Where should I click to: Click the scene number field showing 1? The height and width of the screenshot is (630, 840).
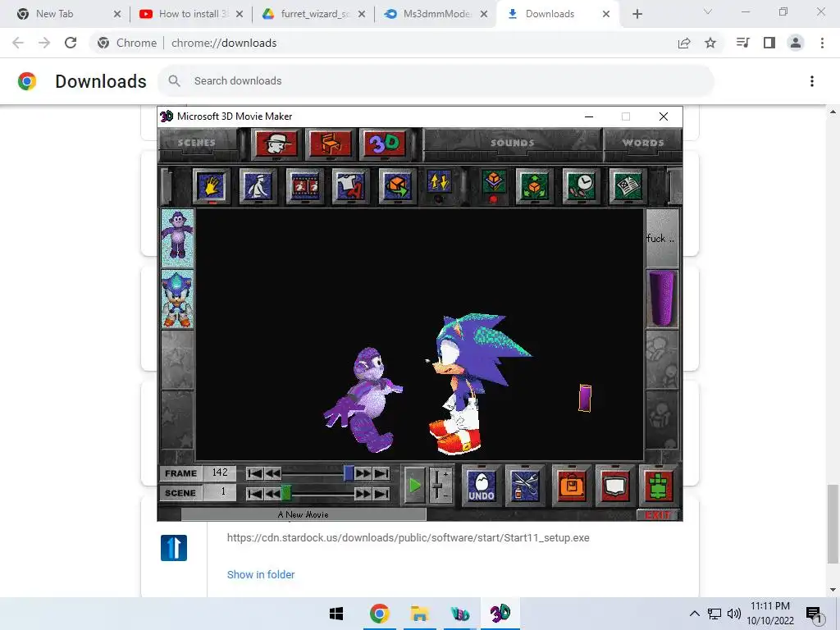pos(220,492)
